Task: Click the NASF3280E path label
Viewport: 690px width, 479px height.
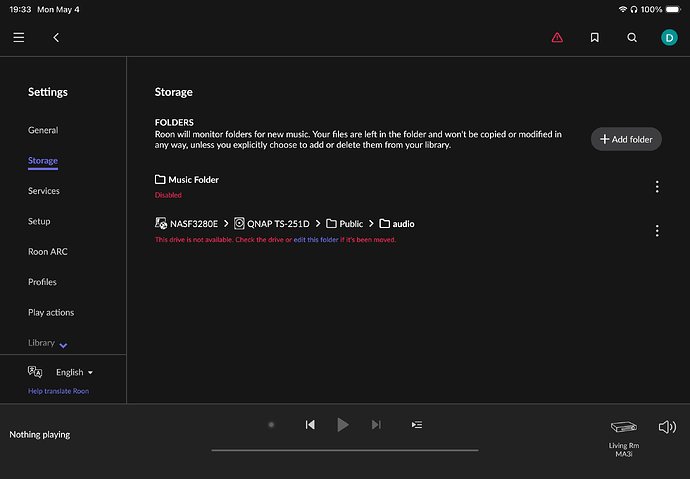Action: tap(194, 223)
